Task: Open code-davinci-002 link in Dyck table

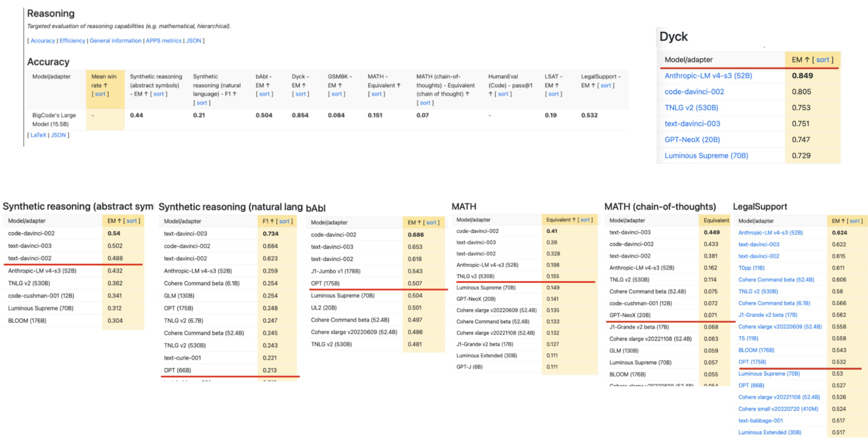Action: (694, 92)
